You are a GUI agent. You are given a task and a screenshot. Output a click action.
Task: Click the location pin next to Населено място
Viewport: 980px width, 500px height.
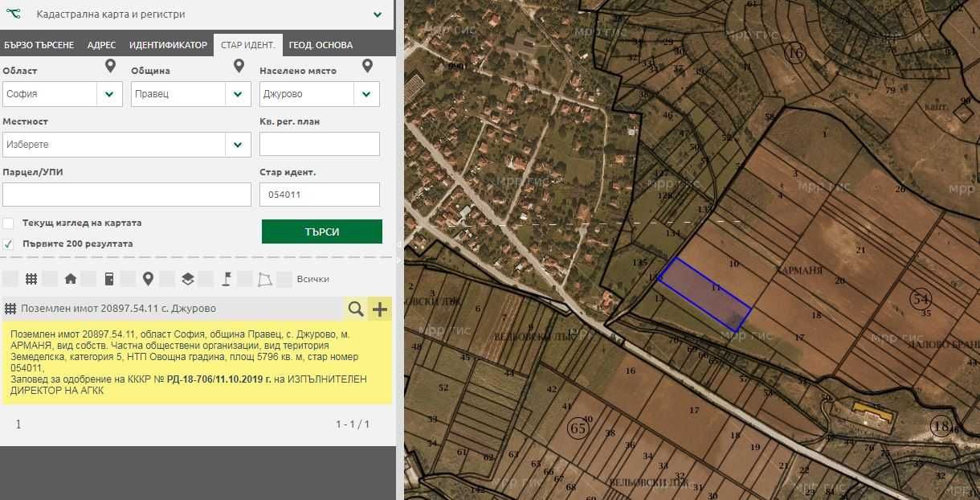pos(367,66)
